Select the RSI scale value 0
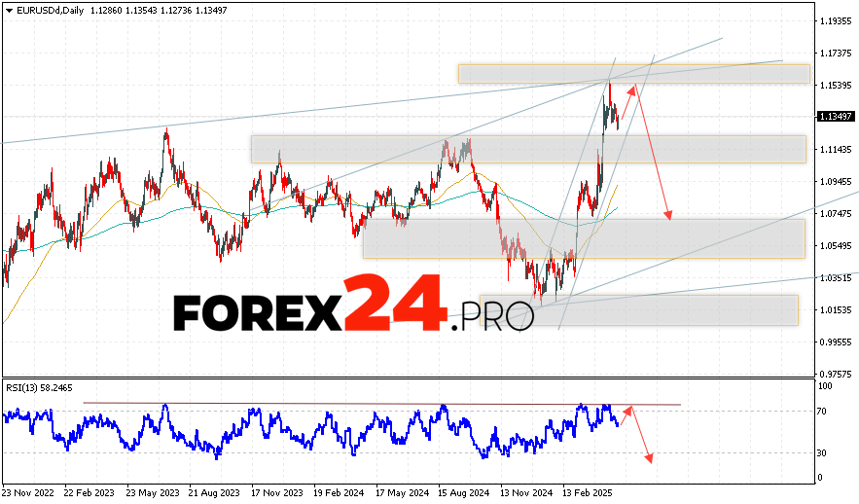Viewport: 859px width, 504px height. click(820, 478)
